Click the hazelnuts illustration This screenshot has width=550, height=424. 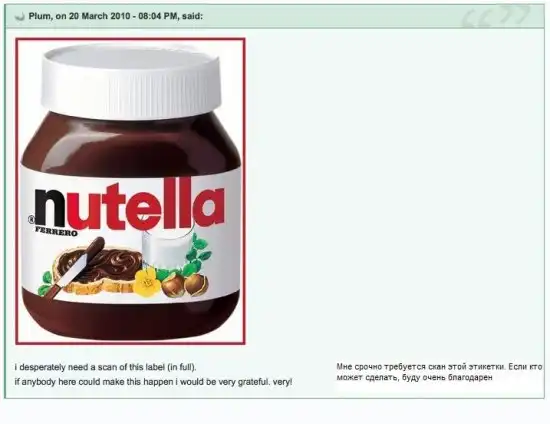pyautogui.click(x=185, y=284)
